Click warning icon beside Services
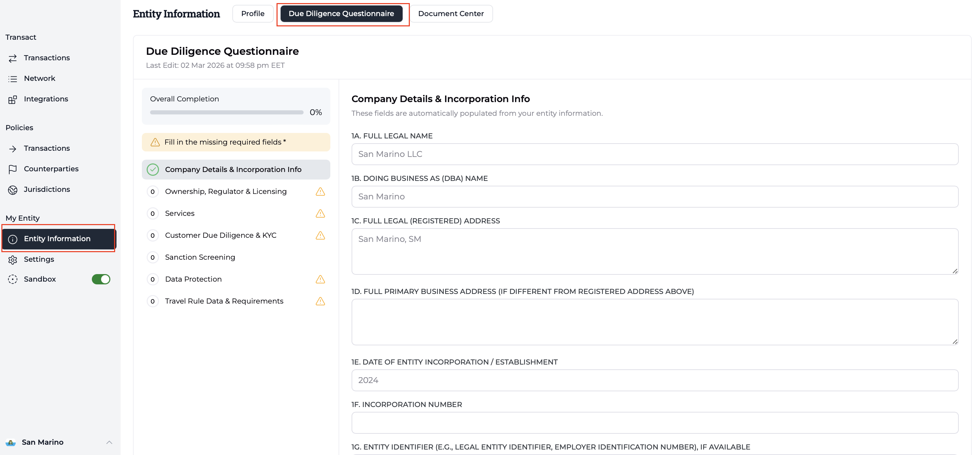This screenshot has height=455, width=980. point(320,213)
